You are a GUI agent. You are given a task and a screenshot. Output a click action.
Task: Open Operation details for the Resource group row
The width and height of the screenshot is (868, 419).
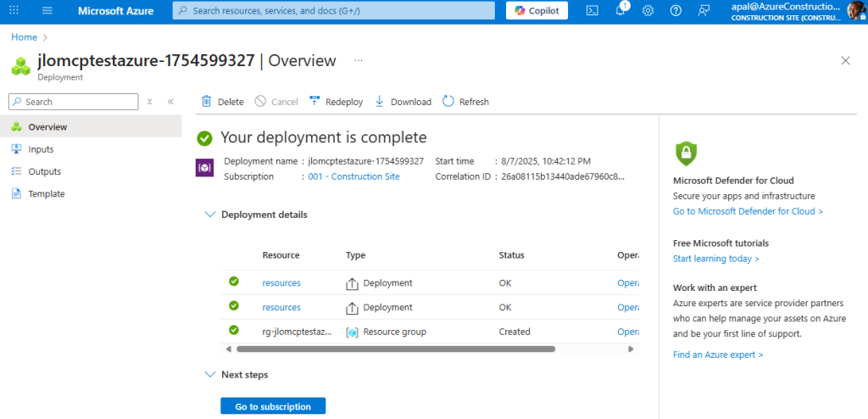pyautogui.click(x=628, y=332)
